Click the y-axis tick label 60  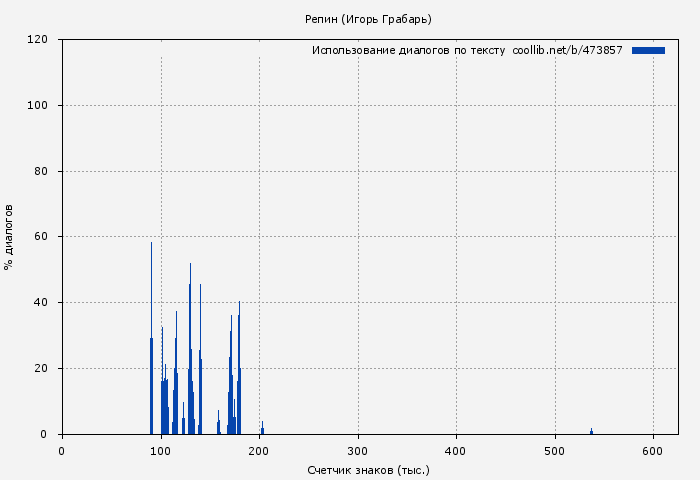[x=41, y=237]
